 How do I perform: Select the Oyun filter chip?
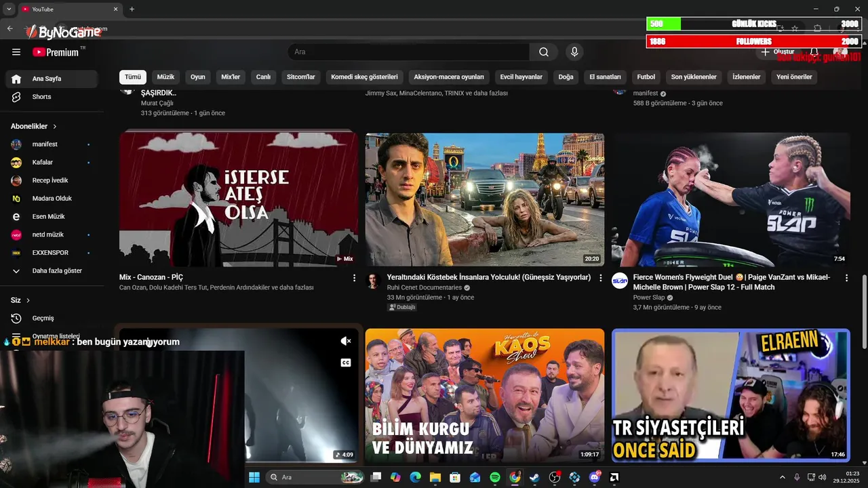click(x=198, y=77)
